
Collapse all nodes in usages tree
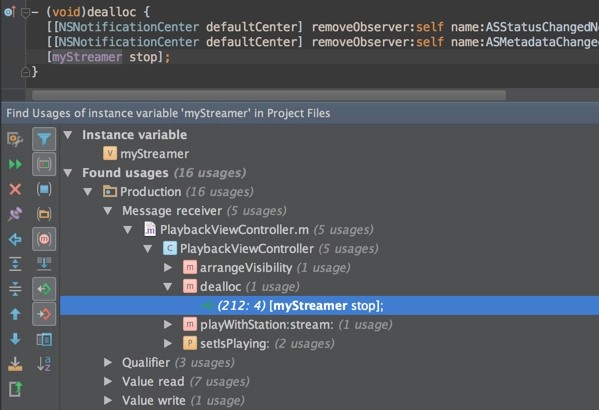(15, 289)
